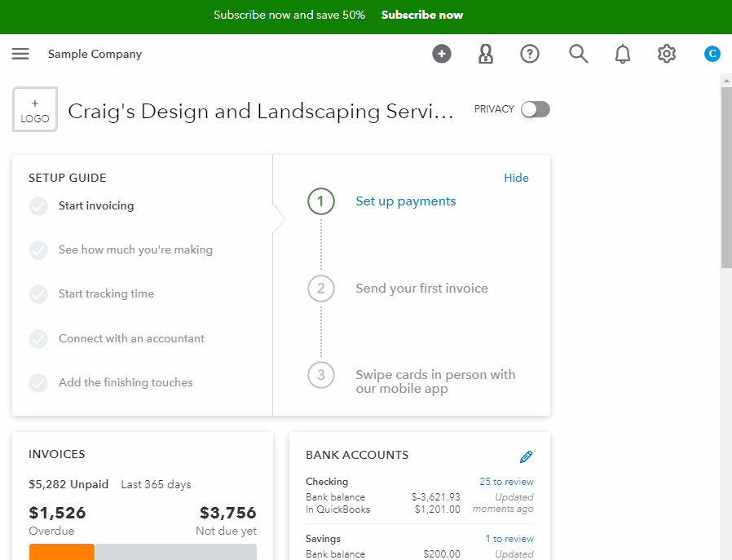Screen dimensions: 732x560
Task: Click the plus Create new icon
Action: 442,54
